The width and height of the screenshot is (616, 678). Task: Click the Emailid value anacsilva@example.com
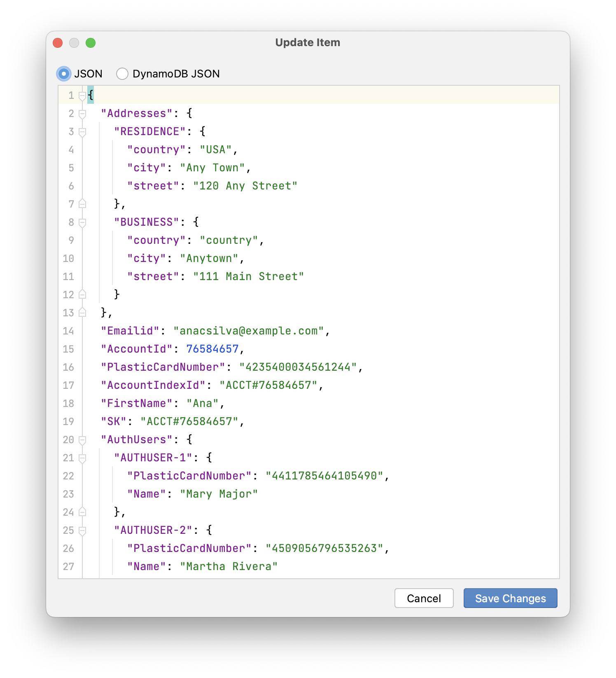[249, 331]
